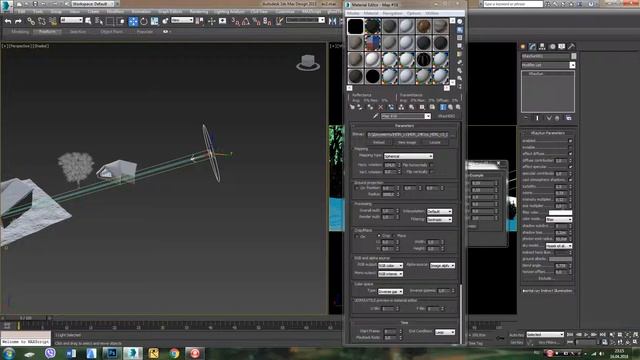Toggle affect diffuse checkbox in VRaySun Parameters
Image resolution: width=640 pixels, height=360 pixels.
tap(570, 154)
